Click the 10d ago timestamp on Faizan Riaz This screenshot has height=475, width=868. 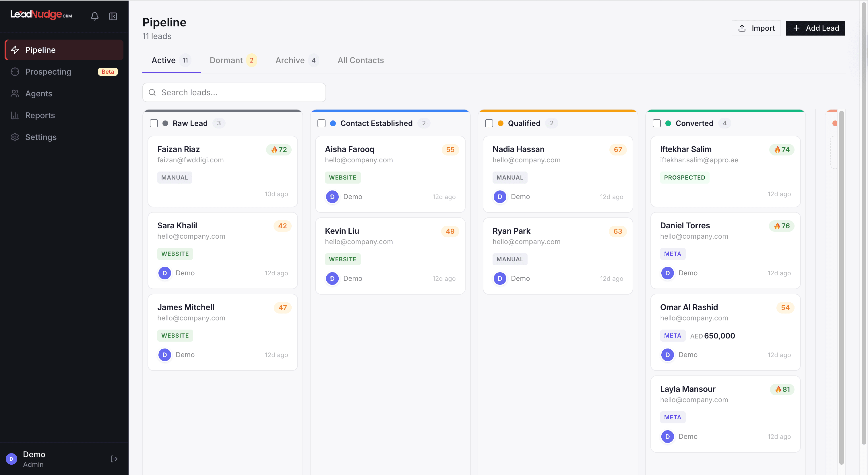(276, 194)
